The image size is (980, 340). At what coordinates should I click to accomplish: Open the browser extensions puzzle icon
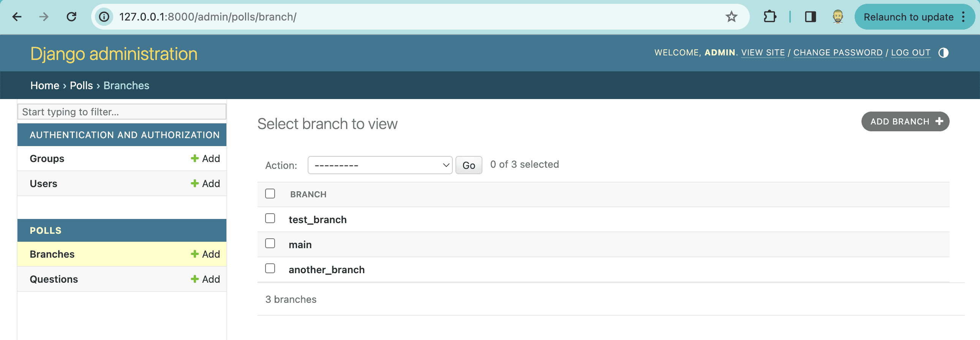(770, 17)
